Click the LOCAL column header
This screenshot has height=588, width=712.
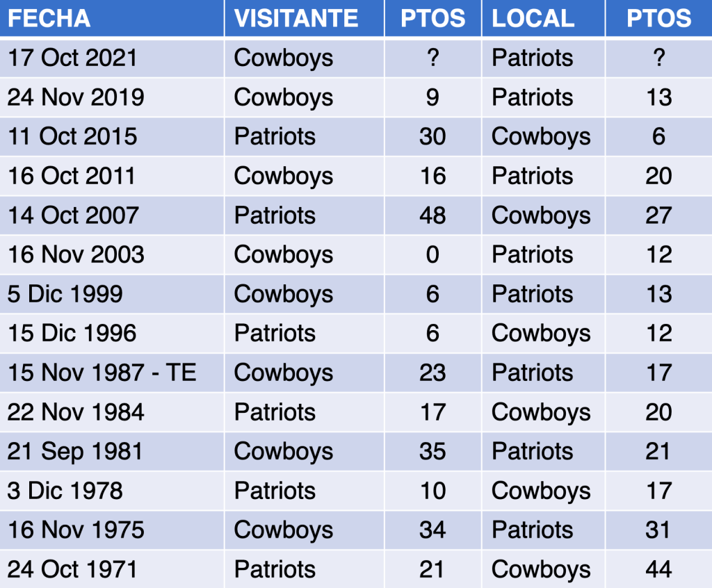tap(533, 18)
